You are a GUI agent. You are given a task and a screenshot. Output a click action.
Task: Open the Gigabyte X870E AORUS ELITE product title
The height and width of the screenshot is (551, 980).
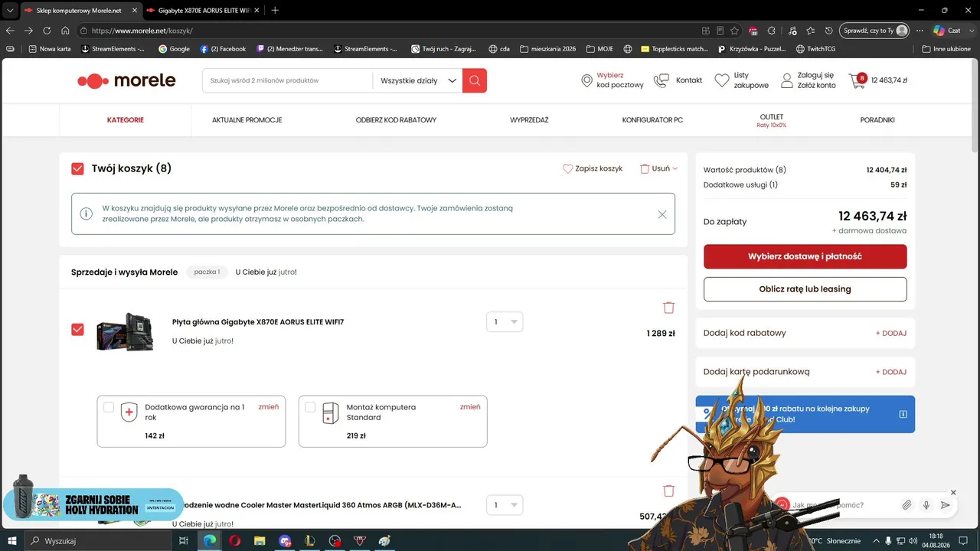(258, 322)
